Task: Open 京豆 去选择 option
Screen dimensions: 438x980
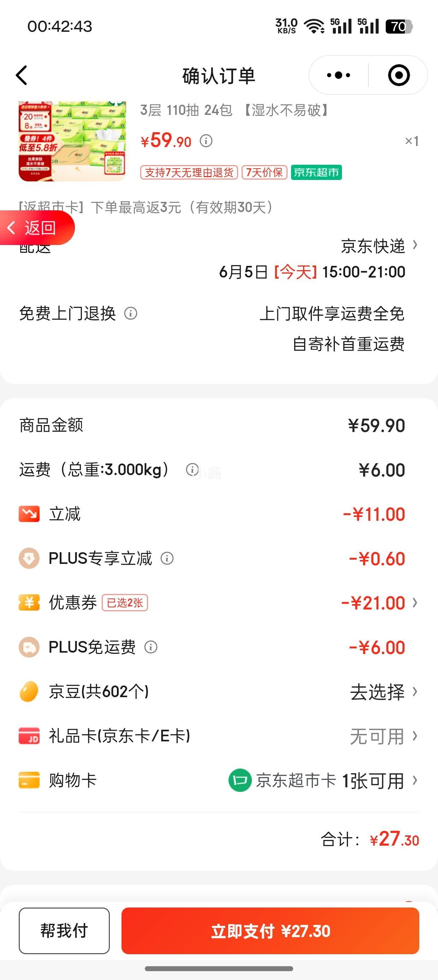Action: pyautogui.click(x=384, y=692)
